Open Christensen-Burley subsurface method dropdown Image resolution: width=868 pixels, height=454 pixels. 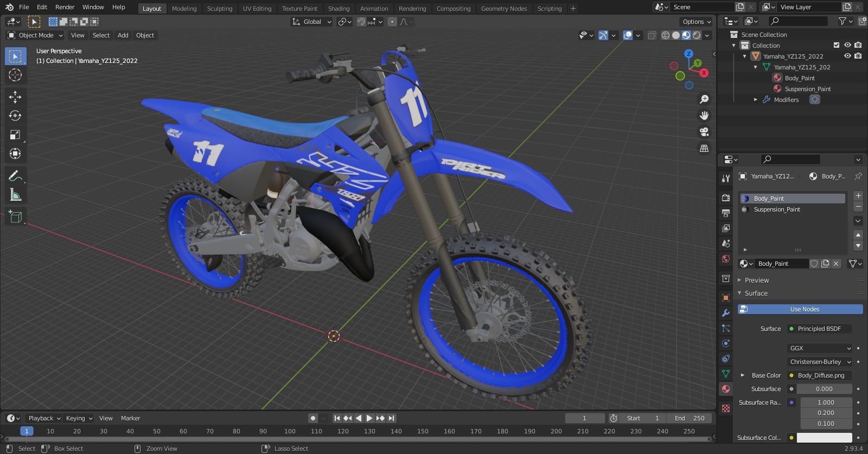click(820, 362)
